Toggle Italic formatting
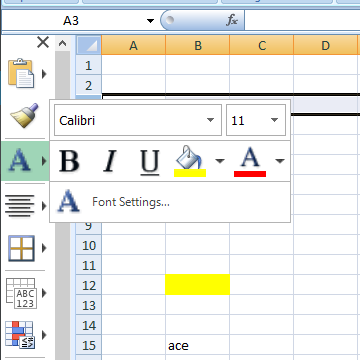360x360 pixels. click(110, 161)
